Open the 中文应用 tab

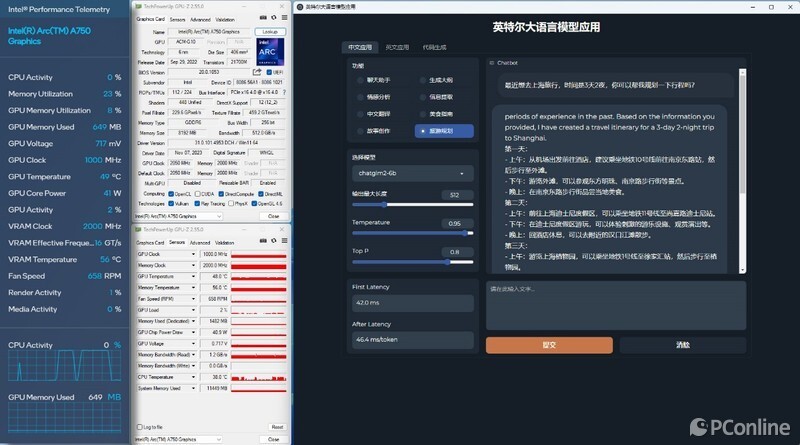click(x=360, y=47)
